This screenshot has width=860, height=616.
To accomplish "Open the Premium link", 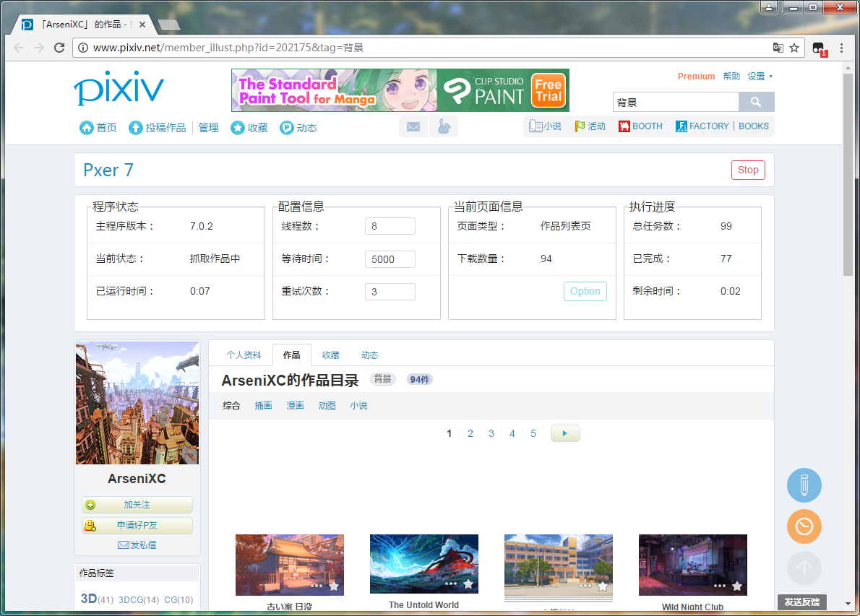I will (697, 76).
